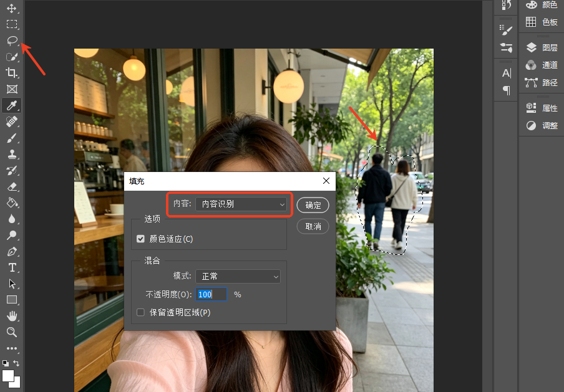Pick the Pen tool
Viewport: 564px width, 392px height.
(x=11, y=252)
